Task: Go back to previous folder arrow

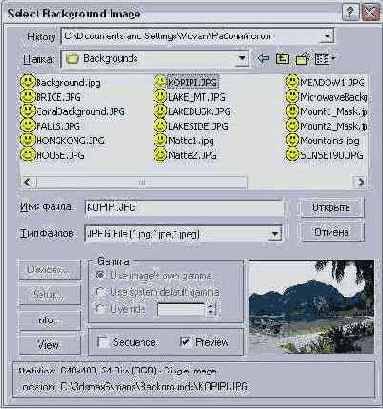Action: click(263, 59)
